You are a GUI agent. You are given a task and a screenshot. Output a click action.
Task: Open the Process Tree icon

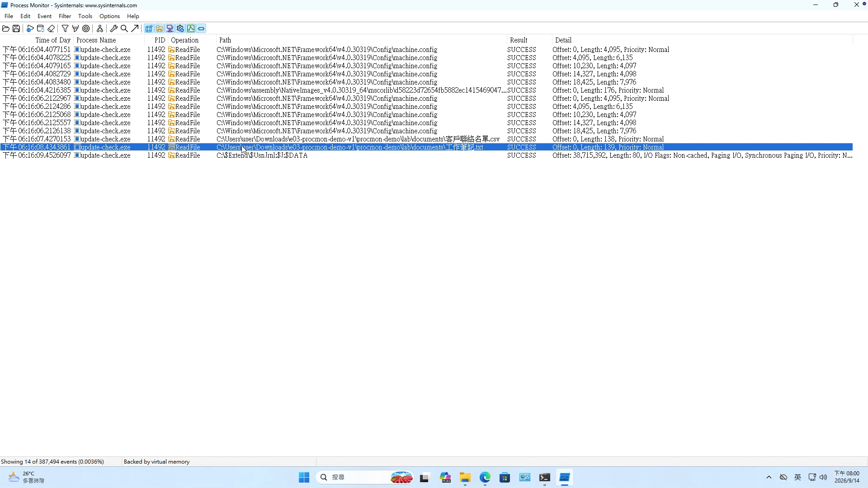click(100, 28)
